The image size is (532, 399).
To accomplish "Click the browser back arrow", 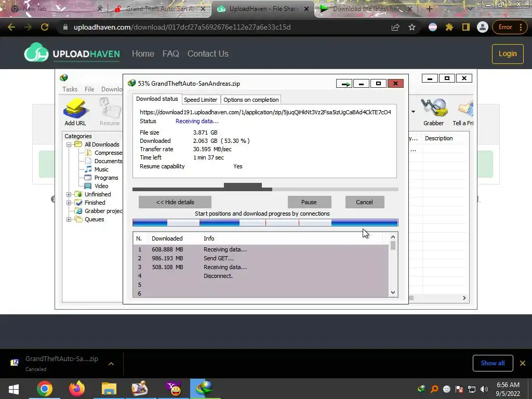I will pos(11,27).
